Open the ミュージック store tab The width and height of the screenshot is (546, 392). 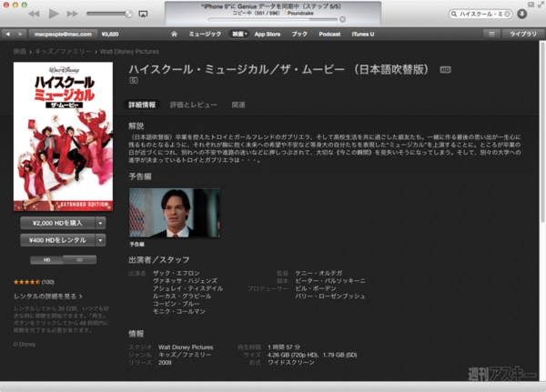[x=205, y=35]
